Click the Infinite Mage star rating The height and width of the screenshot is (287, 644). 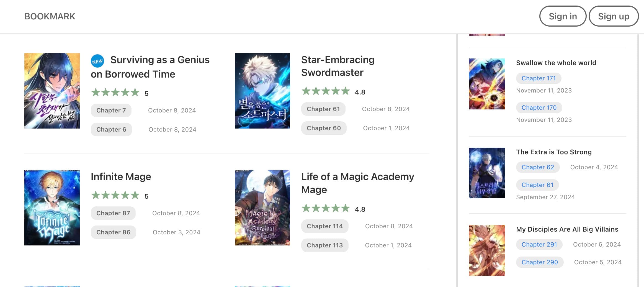click(x=115, y=195)
